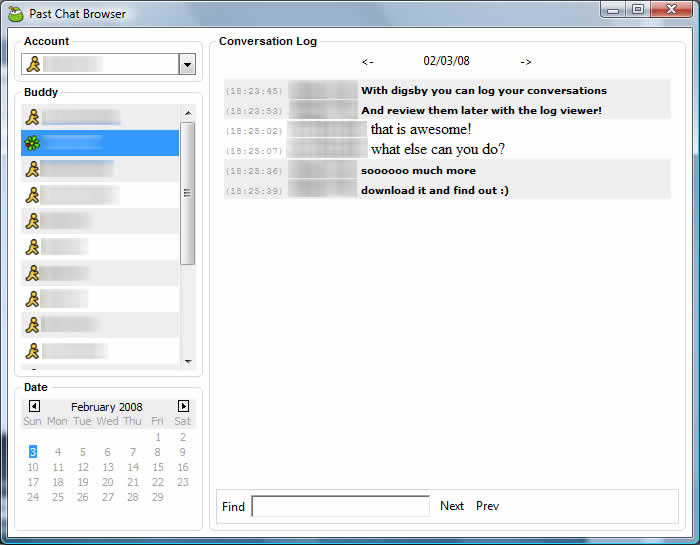Click the green ICQ flower buddy icon
Image resolution: width=700 pixels, height=545 pixels.
click(32, 143)
